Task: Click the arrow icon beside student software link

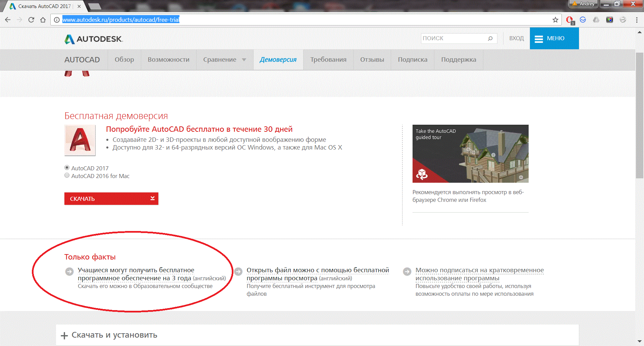Action: tap(69, 271)
